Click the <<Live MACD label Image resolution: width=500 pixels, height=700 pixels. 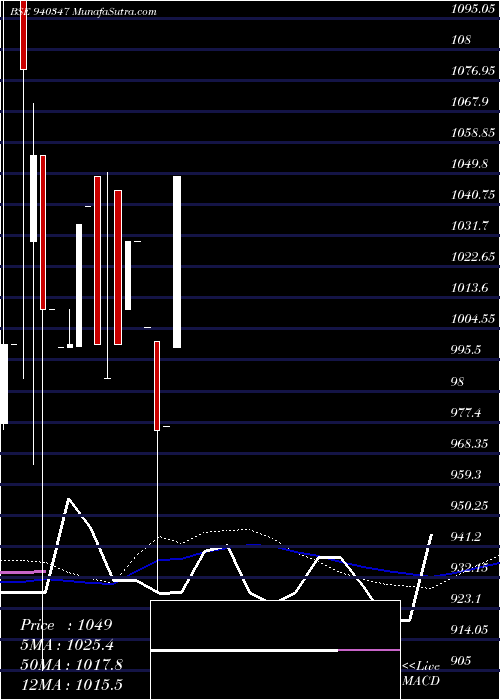tap(421, 673)
